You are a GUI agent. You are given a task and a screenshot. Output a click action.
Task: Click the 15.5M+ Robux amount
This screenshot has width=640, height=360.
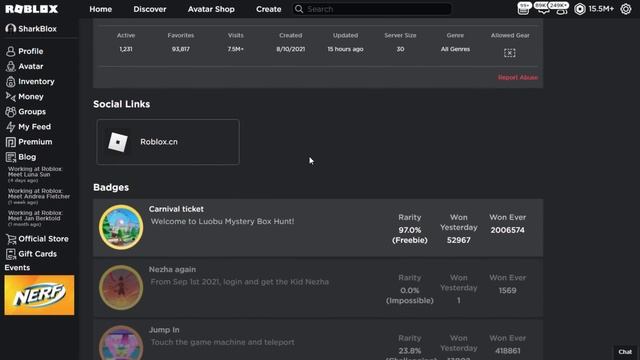tap(601, 9)
